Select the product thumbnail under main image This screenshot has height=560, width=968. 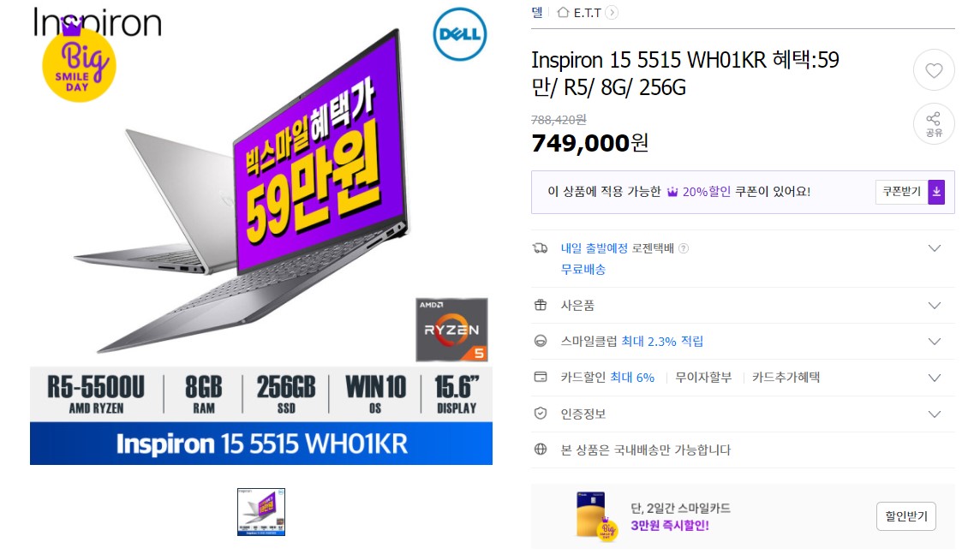261,512
